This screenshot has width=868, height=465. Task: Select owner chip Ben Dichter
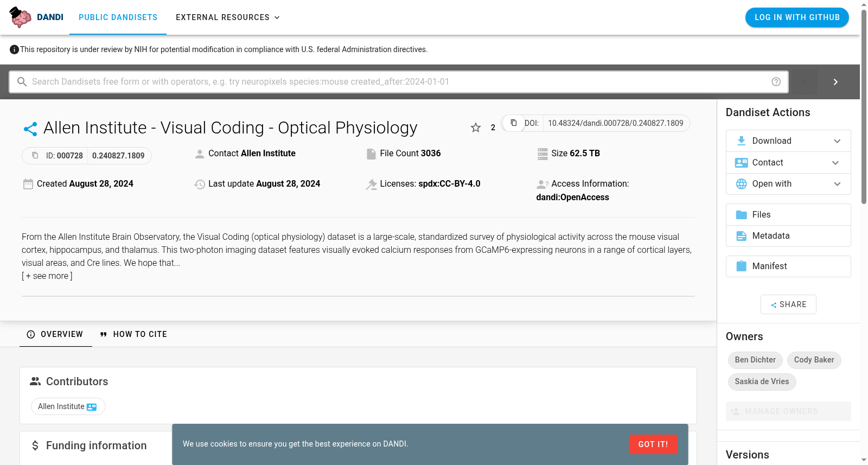pyautogui.click(x=755, y=360)
